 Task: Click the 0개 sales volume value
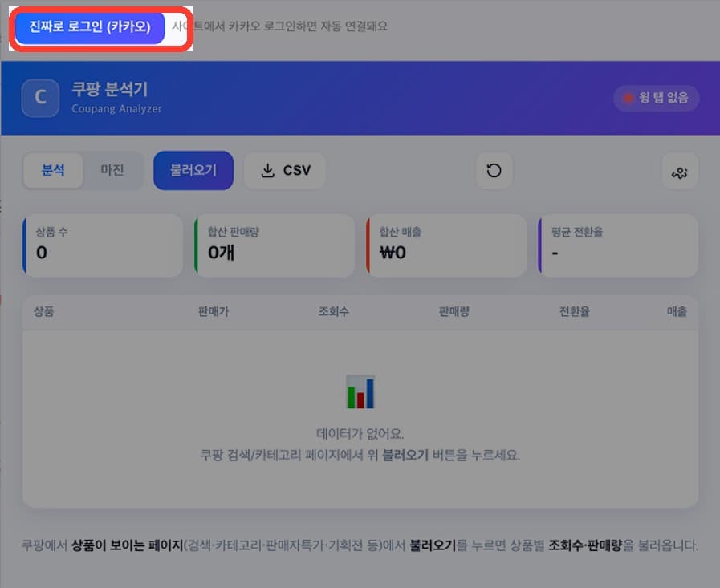point(222,253)
